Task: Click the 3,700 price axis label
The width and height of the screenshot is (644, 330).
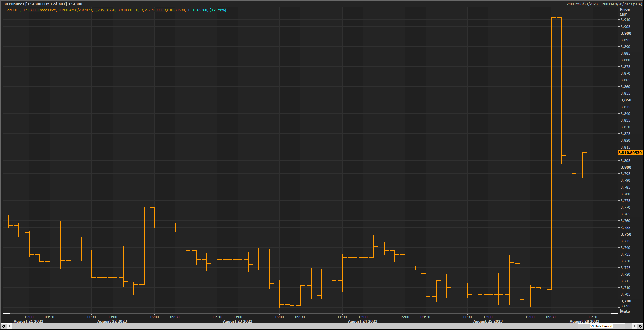Action: (x=626, y=301)
